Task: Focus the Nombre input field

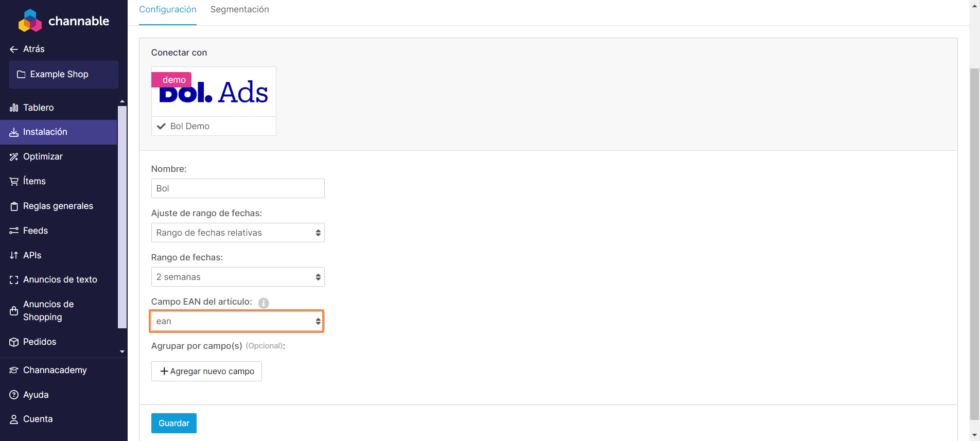Action: tap(238, 188)
